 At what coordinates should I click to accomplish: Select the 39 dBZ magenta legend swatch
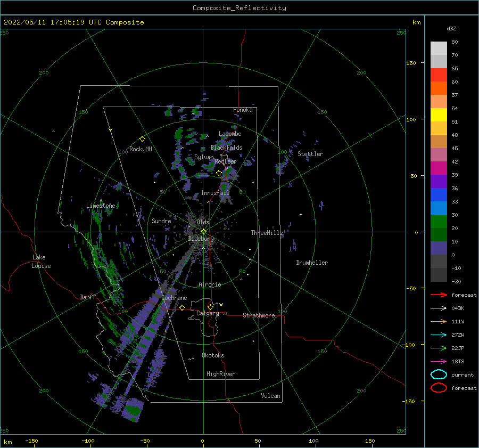[x=439, y=168]
